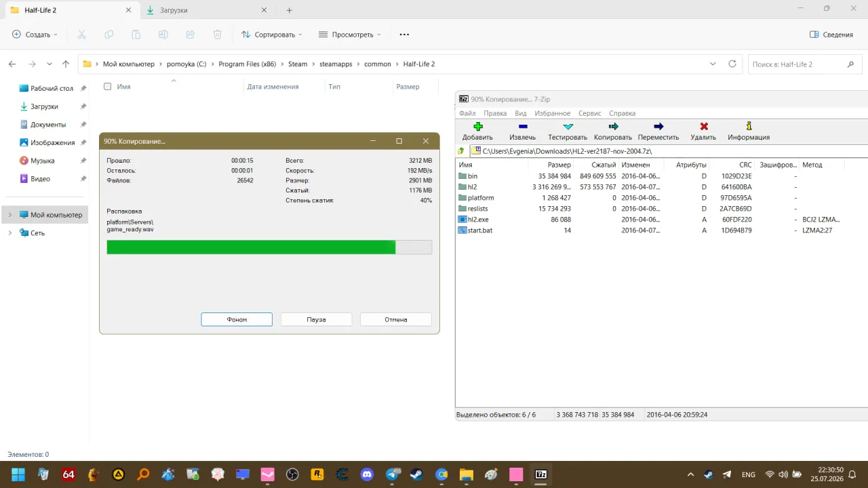The image size is (868, 488).
Task: Click the Telegram taskbar icon
Action: click(x=392, y=474)
